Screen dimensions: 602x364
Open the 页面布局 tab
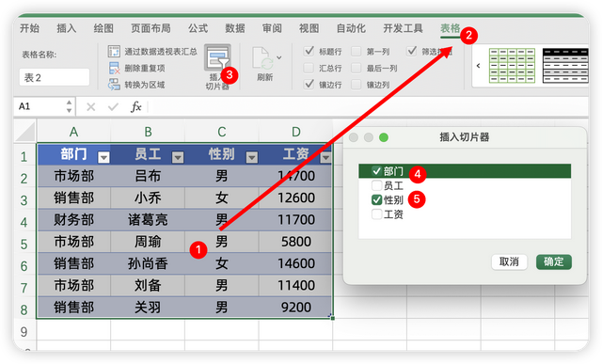150,28
